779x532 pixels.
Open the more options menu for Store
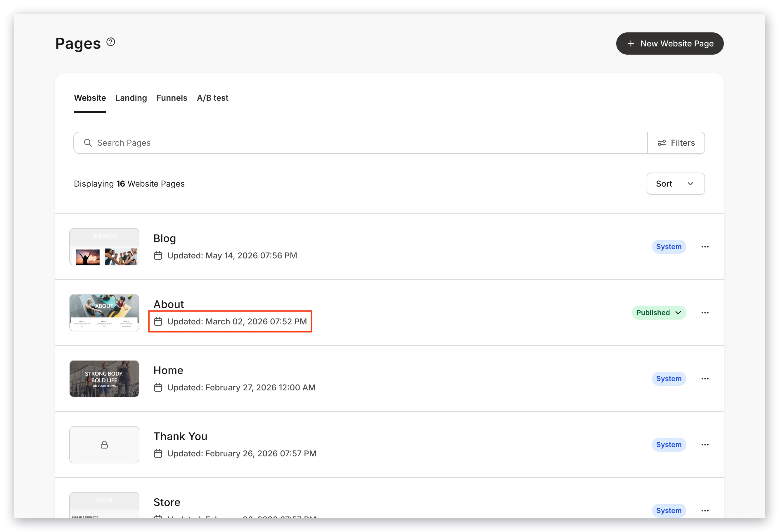(x=705, y=511)
